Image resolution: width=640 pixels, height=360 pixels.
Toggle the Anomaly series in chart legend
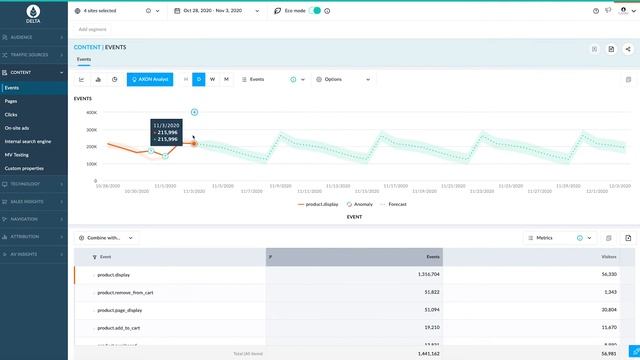click(360, 204)
